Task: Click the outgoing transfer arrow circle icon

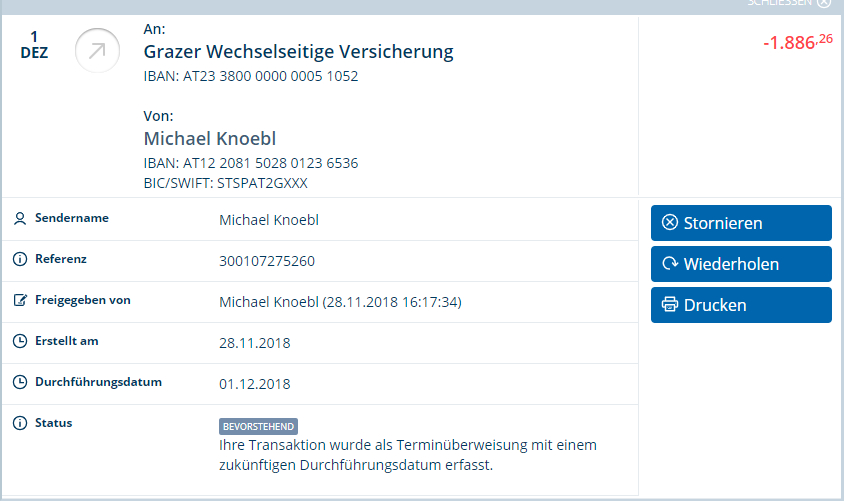Action: [x=97, y=51]
